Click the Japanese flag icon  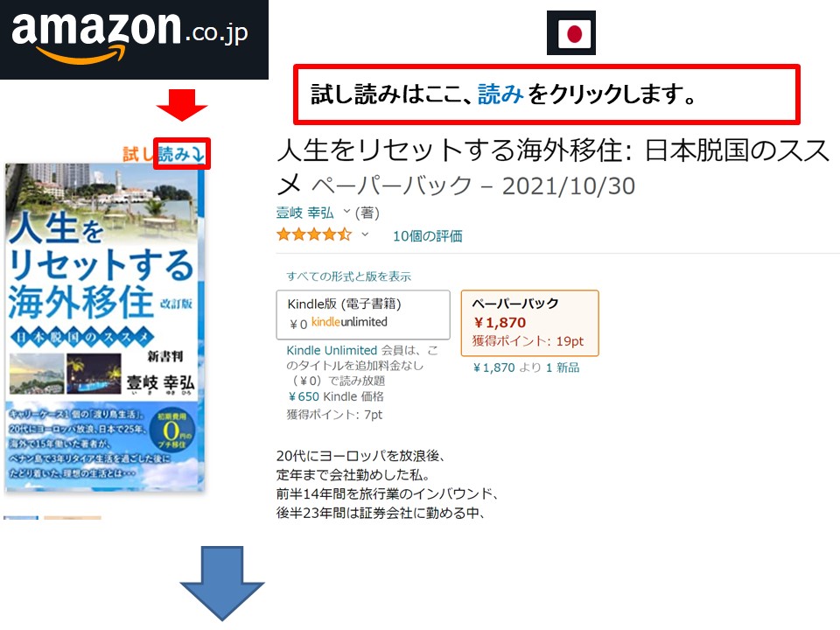coord(571,32)
